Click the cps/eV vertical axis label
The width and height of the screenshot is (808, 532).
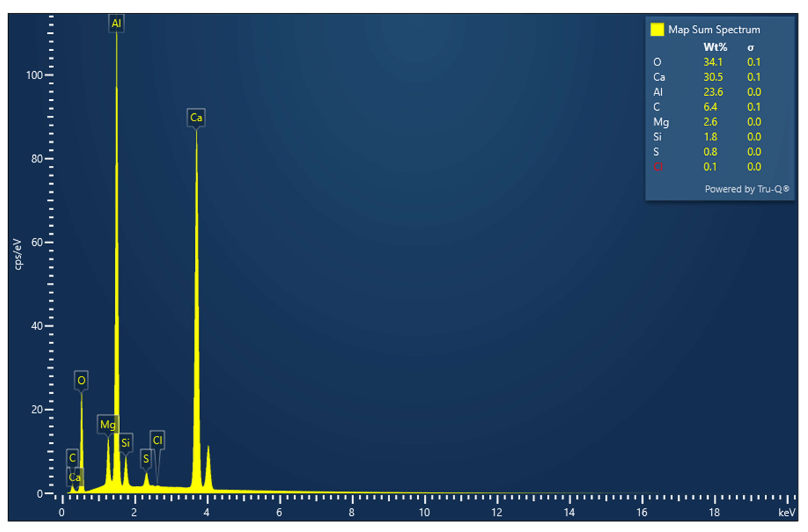pyautogui.click(x=18, y=255)
